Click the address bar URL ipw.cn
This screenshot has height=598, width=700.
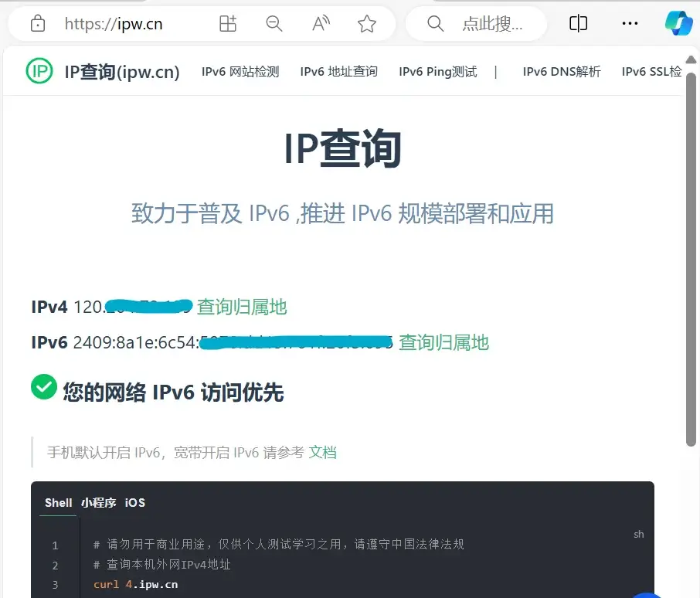tap(114, 24)
